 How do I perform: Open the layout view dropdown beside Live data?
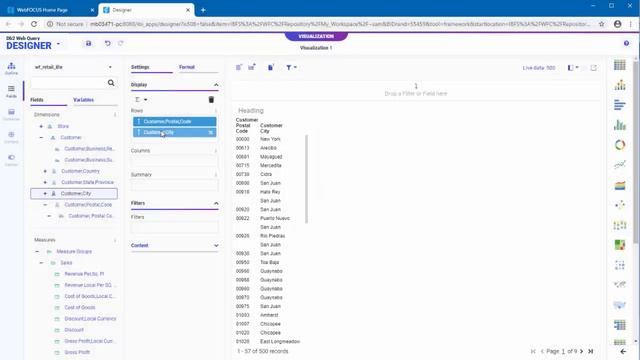(573, 68)
